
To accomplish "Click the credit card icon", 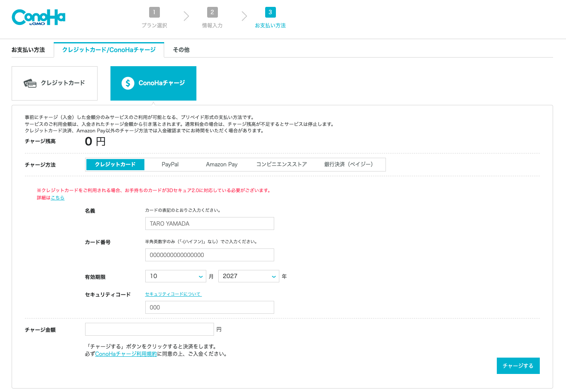I will 30,83.
